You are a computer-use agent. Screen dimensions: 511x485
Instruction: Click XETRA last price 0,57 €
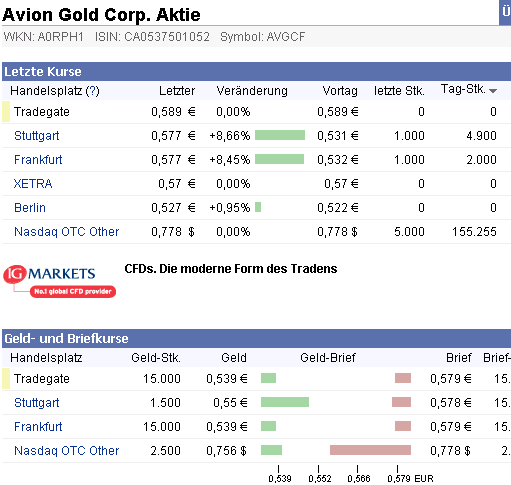point(177,184)
